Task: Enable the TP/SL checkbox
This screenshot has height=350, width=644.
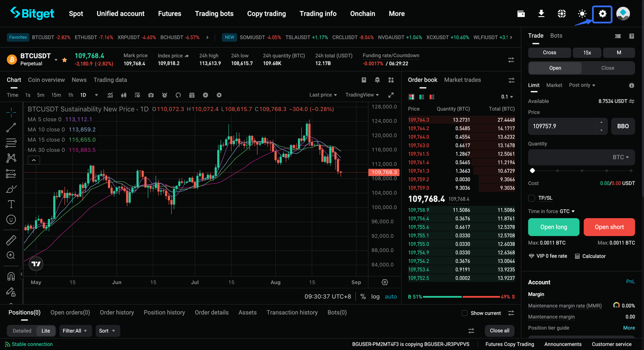Action: tap(532, 198)
